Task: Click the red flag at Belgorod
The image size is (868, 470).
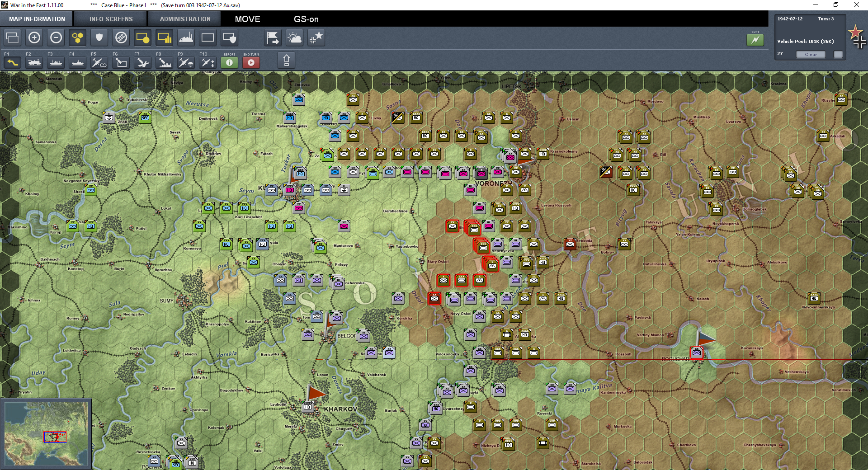Action: coord(332,322)
